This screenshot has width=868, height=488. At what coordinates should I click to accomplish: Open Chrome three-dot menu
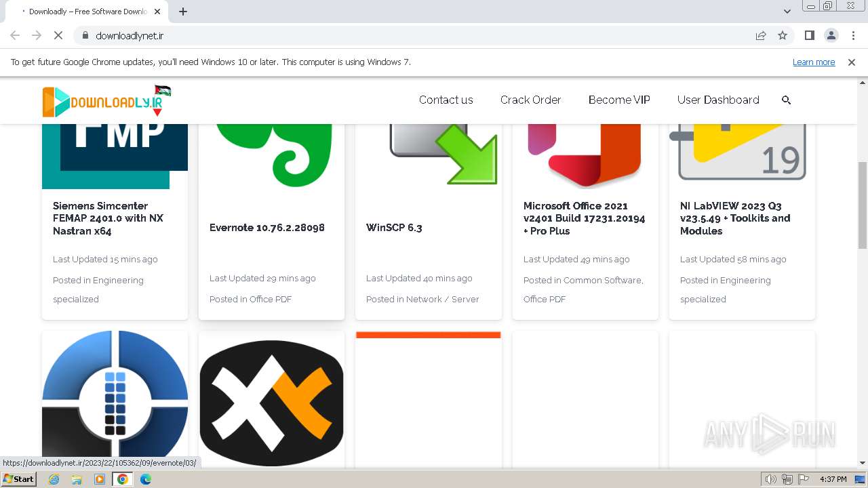853,35
